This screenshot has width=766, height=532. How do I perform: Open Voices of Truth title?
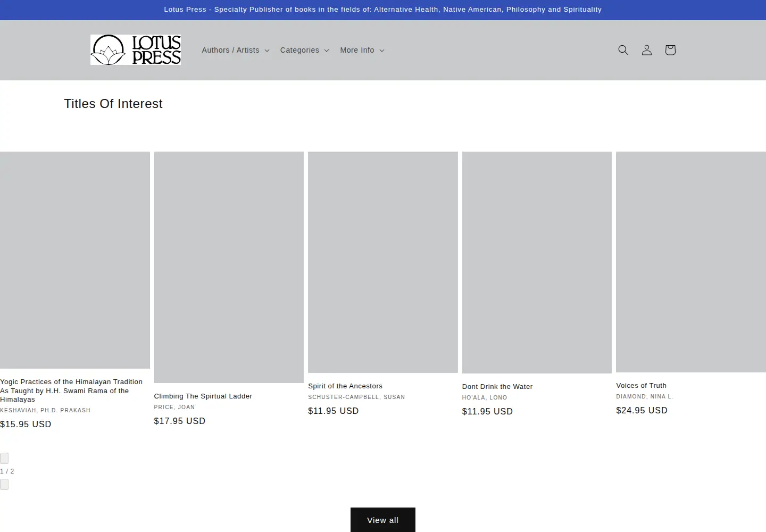click(641, 386)
